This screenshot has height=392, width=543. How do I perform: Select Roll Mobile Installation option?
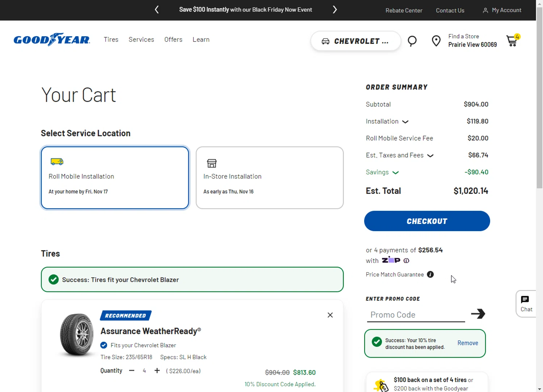pos(115,178)
